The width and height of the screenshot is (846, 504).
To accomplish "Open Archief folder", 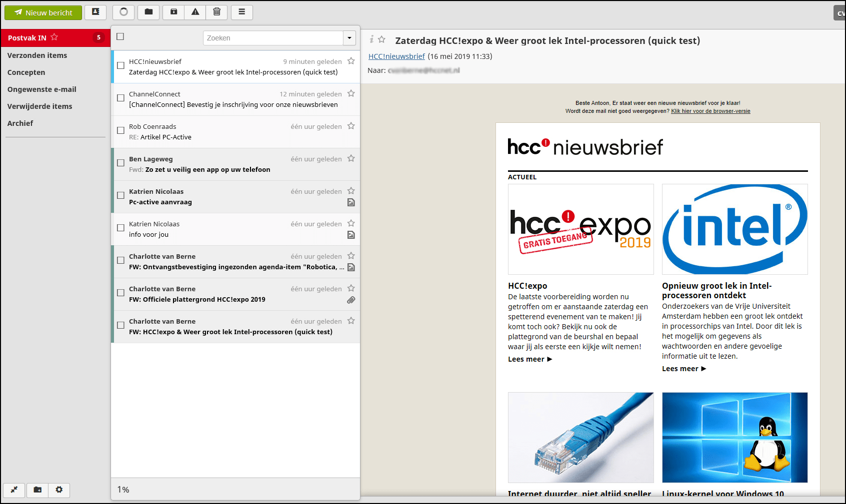I will (x=55, y=123).
